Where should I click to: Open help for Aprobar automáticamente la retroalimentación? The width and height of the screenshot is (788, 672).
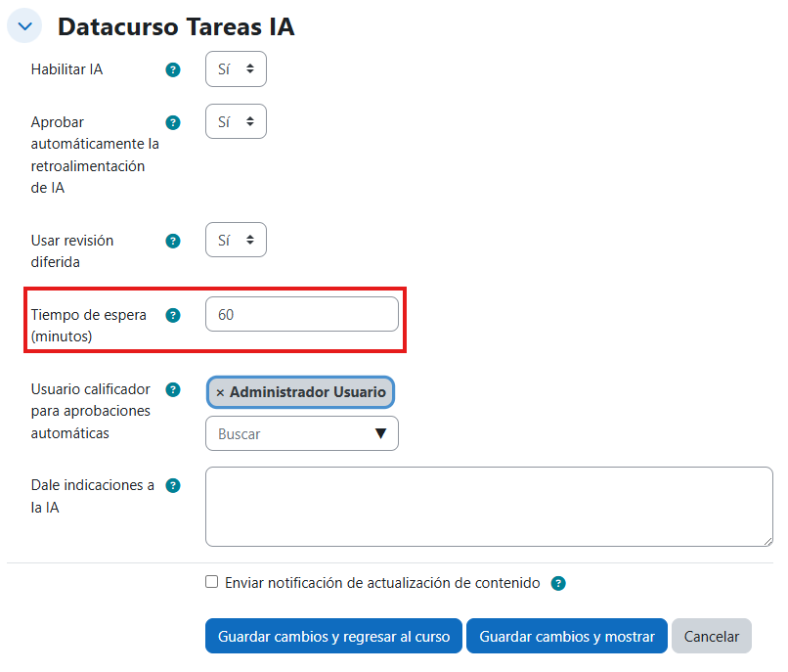tap(173, 122)
